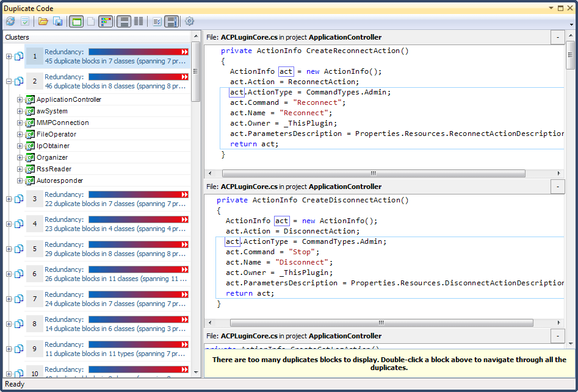The image size is (578, 392).
Task: Collapse the CreateReconnectAction code pane
Action: (x=558, y=37)
